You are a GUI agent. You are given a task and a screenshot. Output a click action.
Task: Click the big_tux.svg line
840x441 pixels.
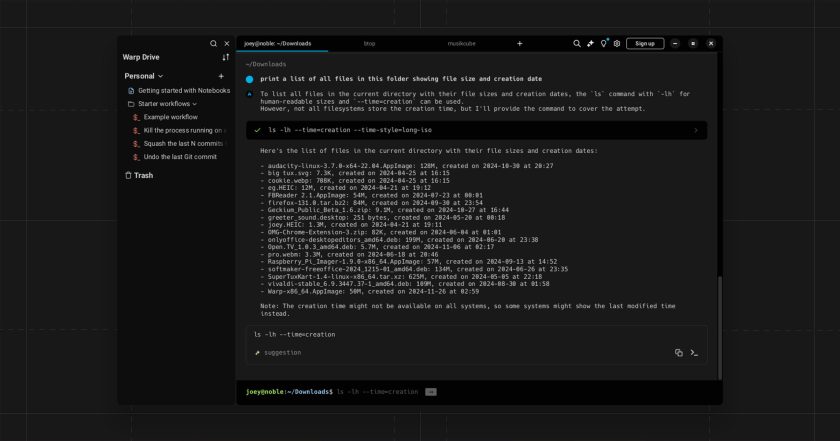pos(355,174)
